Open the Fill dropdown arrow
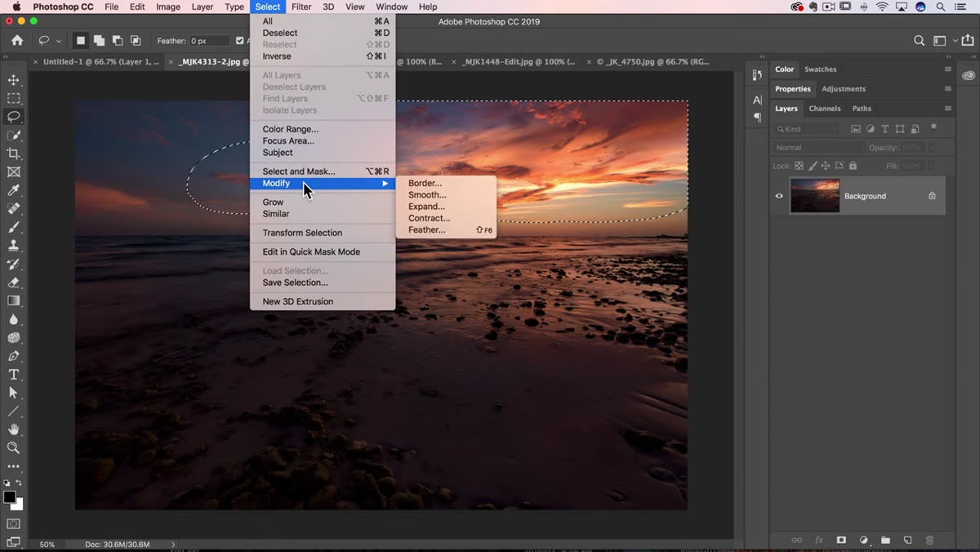The image size is (980, 552). 929,166
